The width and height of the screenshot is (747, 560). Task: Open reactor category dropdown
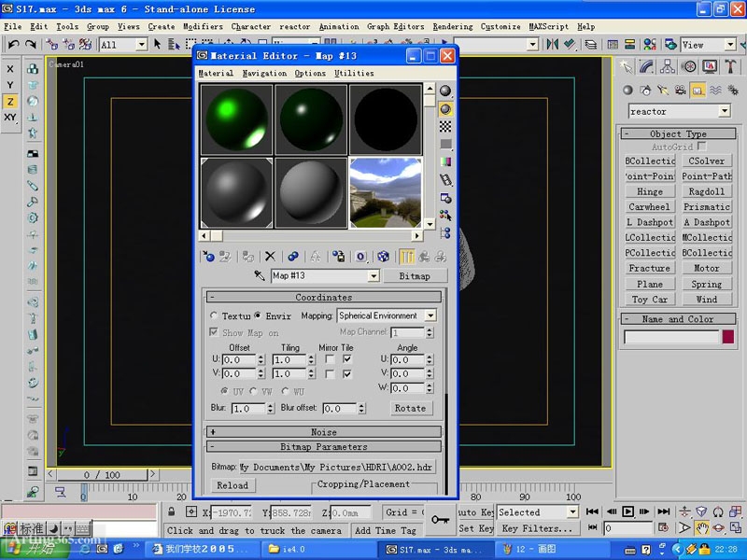(x=725, y=111)
